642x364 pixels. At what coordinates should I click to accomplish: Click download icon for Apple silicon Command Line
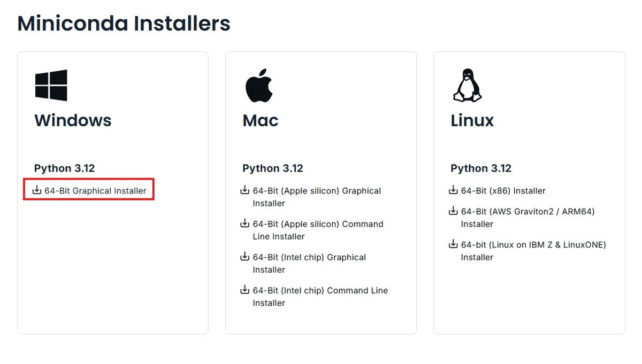click(x=244, y=223)
